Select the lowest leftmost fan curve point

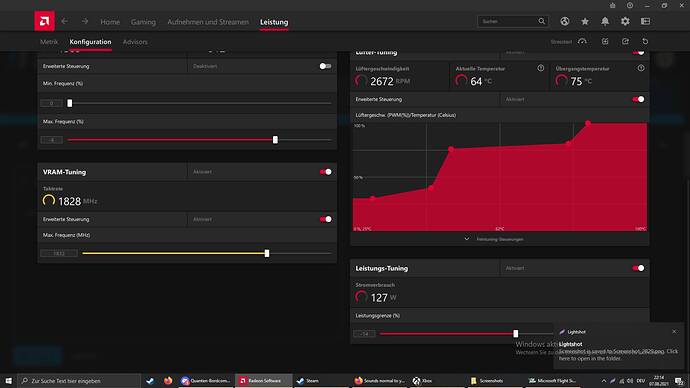point(372,198)
